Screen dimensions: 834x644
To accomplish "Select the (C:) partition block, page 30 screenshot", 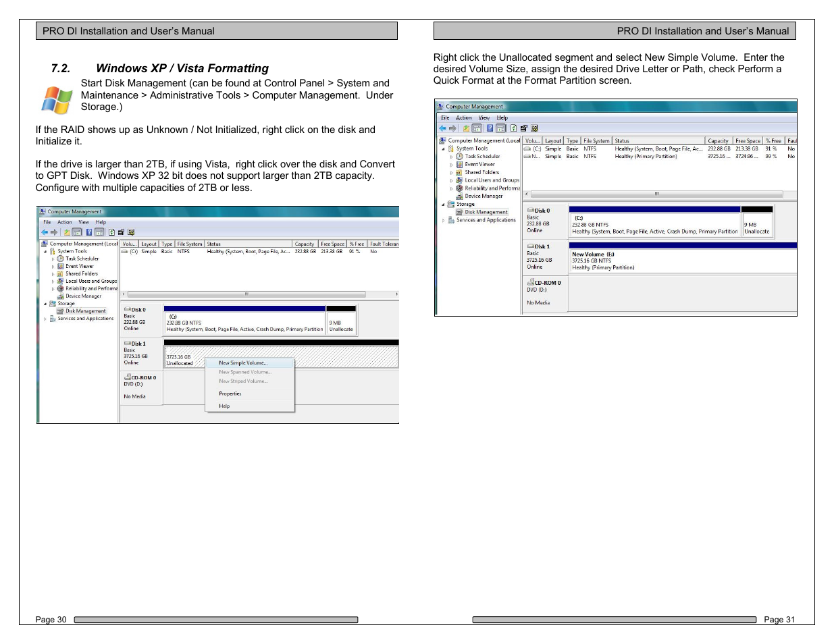I will point(244,322).
